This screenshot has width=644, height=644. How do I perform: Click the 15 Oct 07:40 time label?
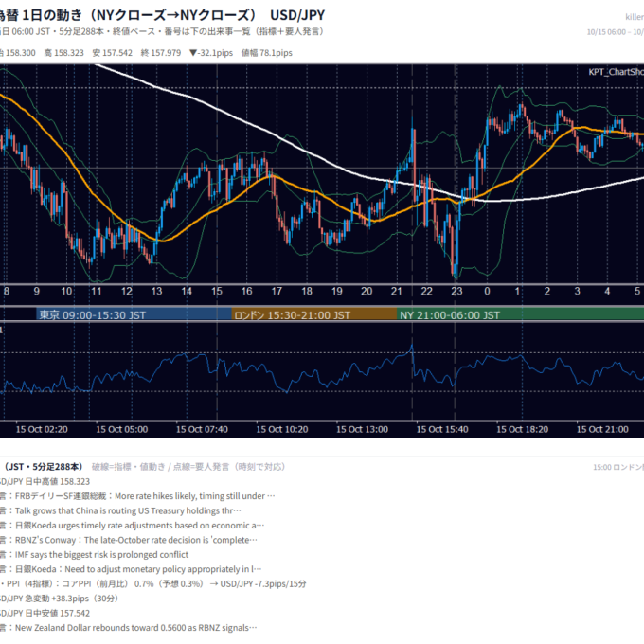click(202, 429)
